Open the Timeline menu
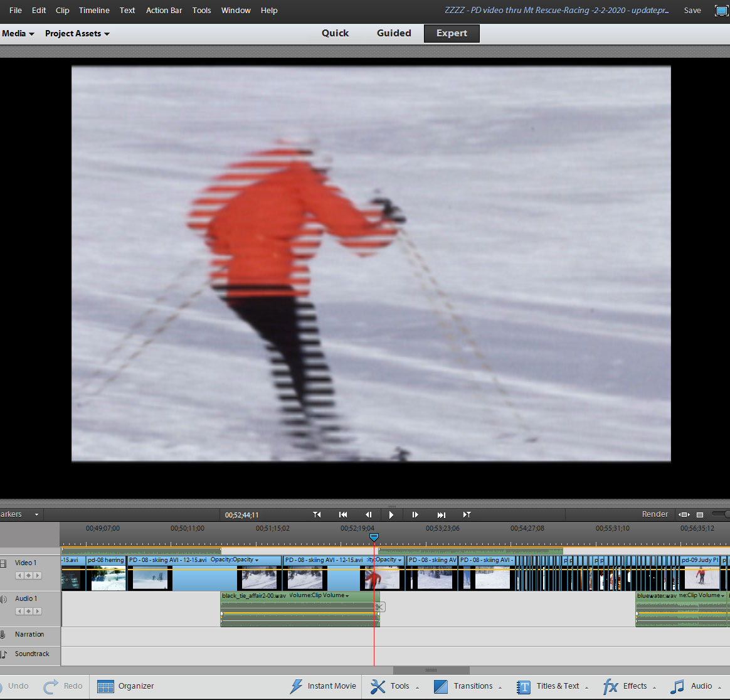The width and height of the screenshot is (730, 700). point(94,10)
